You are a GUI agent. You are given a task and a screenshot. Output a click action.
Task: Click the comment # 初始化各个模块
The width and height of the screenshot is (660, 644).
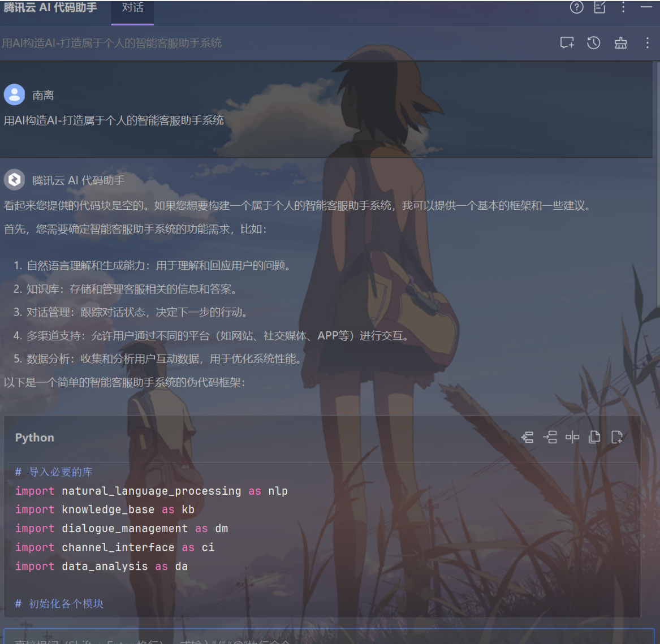coord(59,604)
